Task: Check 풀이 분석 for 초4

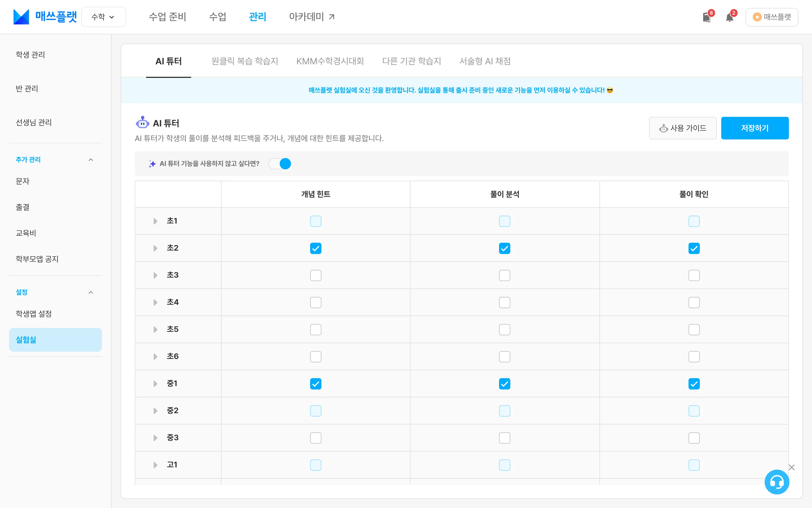Action: pyautogui.click(x=505, y=302)
